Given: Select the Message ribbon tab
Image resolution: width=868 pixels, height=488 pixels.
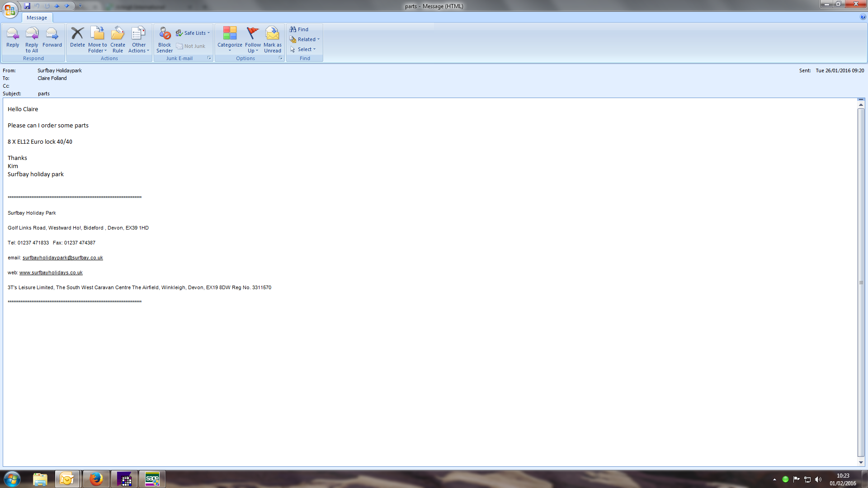Looking at the screenshot, I should coord(37,18).
